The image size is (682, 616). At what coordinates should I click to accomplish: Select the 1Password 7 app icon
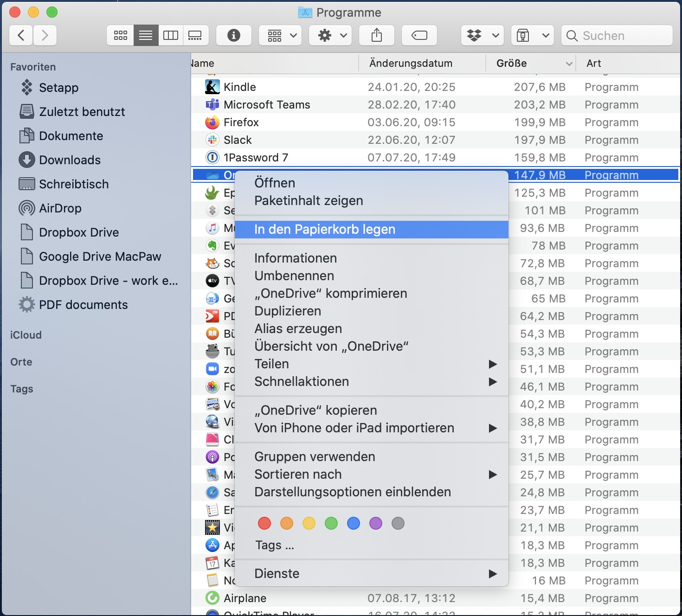212,157
